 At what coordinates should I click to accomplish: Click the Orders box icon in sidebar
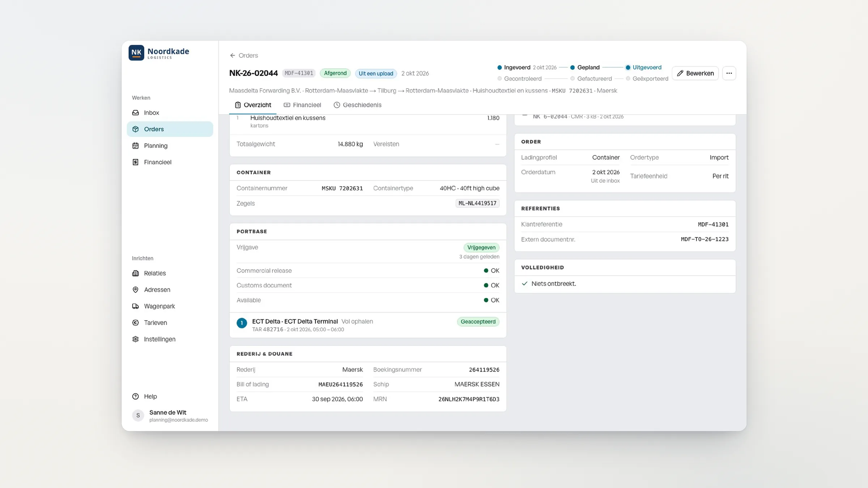point(136,129)
